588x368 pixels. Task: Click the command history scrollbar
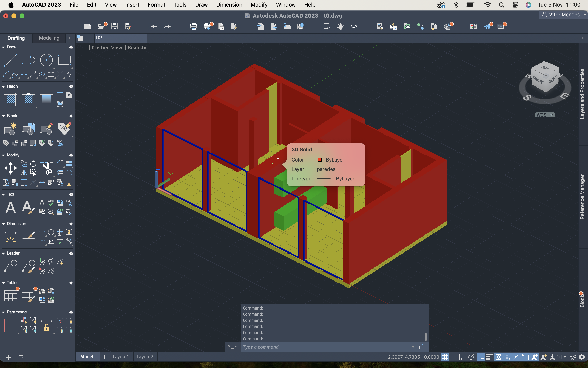[425, 337]
